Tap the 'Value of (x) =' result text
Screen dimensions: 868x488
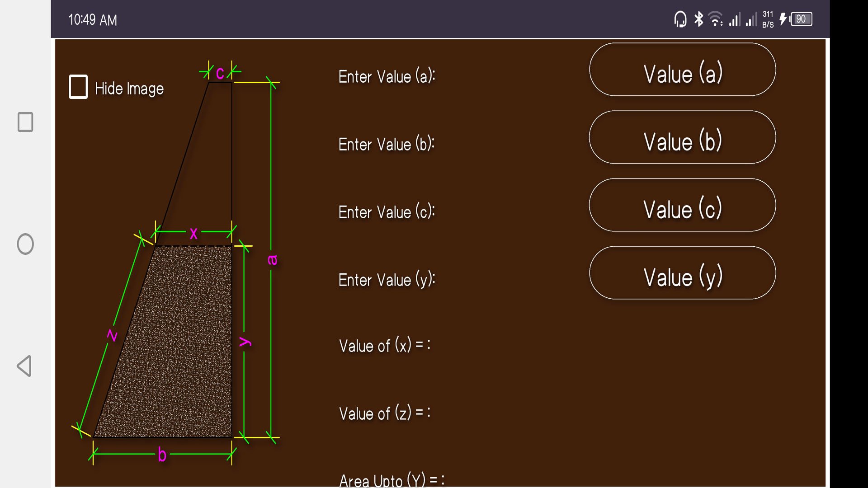(x=384, y=346)
